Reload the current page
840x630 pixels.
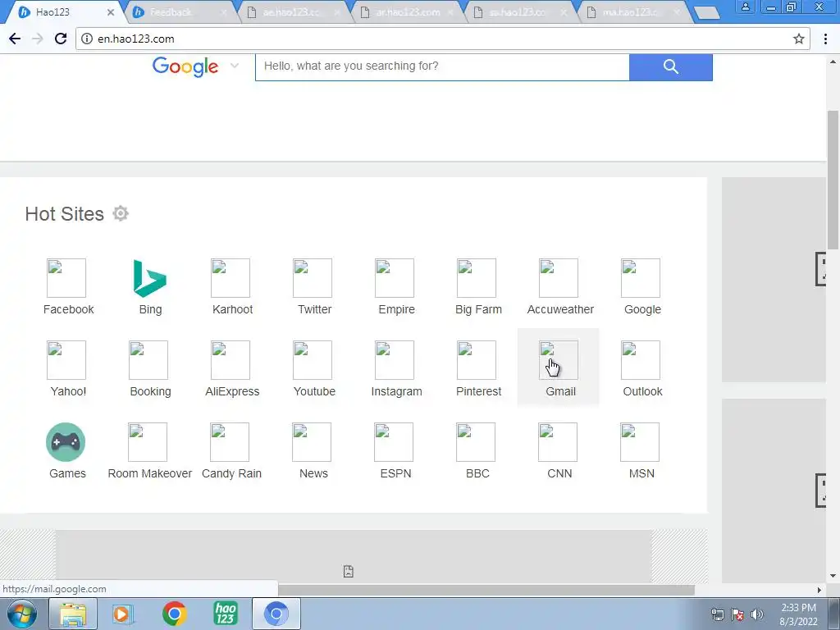61,39
